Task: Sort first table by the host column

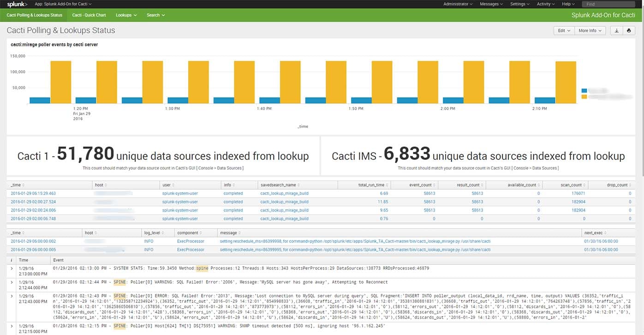Action: pyautogui.click(x=100, y=185)
